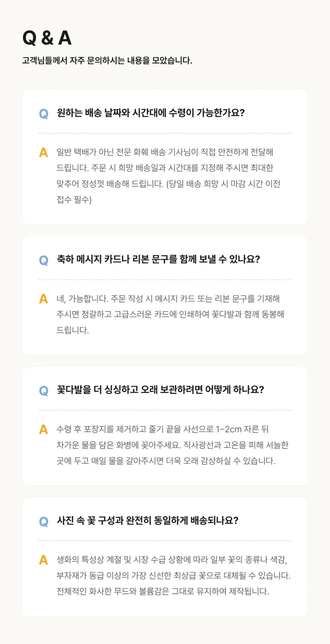The image size is (330, 644).
Task: Click the blue Q icon beside the message card question
Action: (44, 260)
